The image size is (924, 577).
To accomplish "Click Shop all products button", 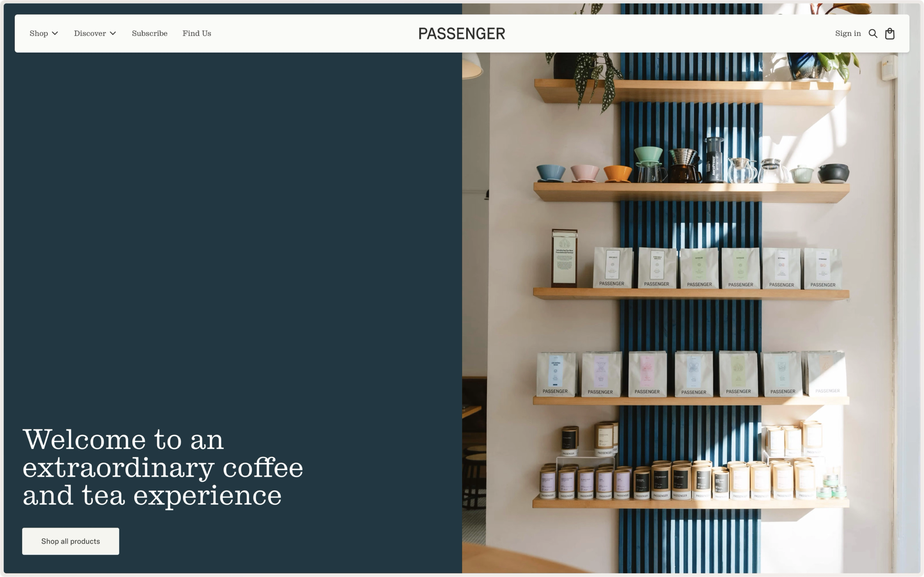I will tap(71, 541).
